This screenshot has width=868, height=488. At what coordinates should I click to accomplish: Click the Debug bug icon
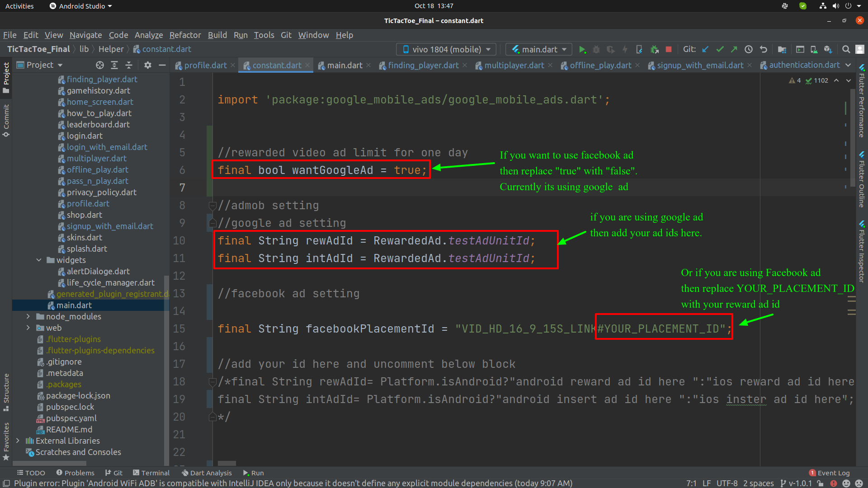pos(596,49)
